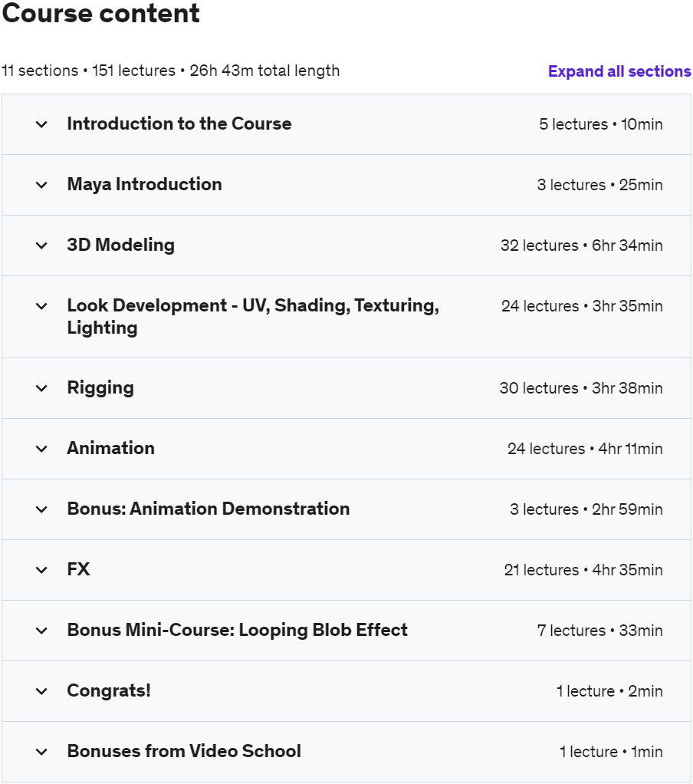Open the Rigging section title
This screenshot has width=693, height=784.
100,388
